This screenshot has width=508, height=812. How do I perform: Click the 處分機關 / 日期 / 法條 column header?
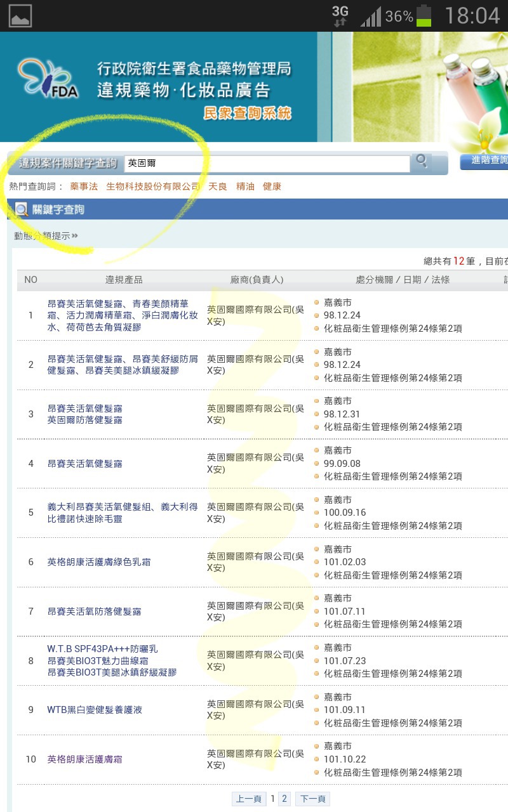(x=403, y=280)
